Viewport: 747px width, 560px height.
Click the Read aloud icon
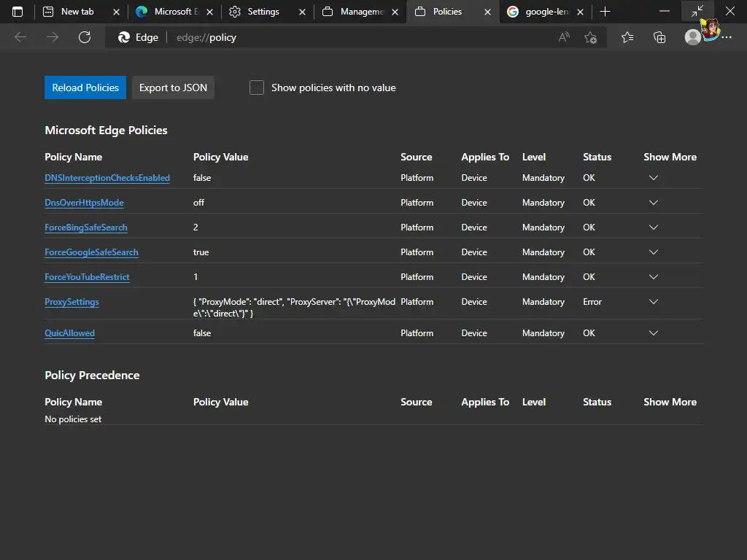click(x=564, y=37)
